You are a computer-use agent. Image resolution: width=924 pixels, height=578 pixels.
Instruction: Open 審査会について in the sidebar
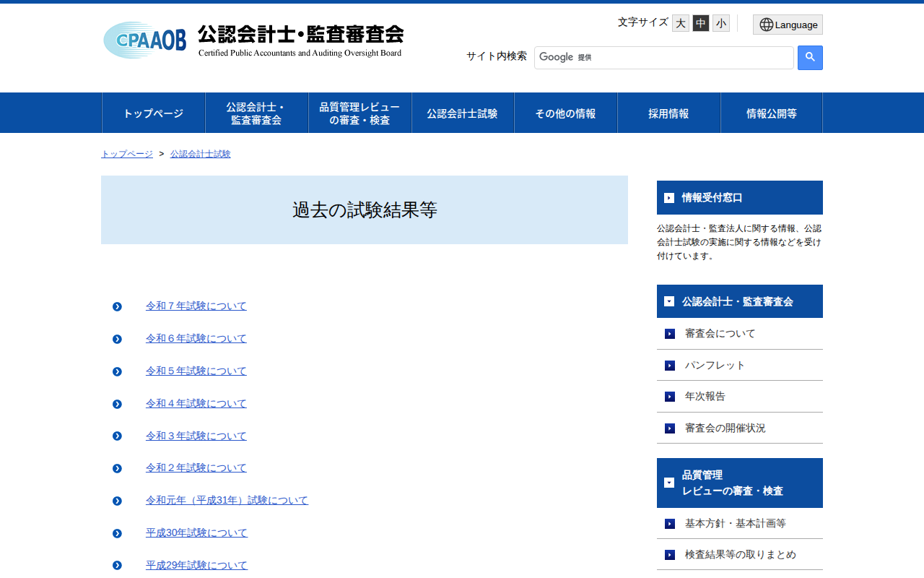720,333
